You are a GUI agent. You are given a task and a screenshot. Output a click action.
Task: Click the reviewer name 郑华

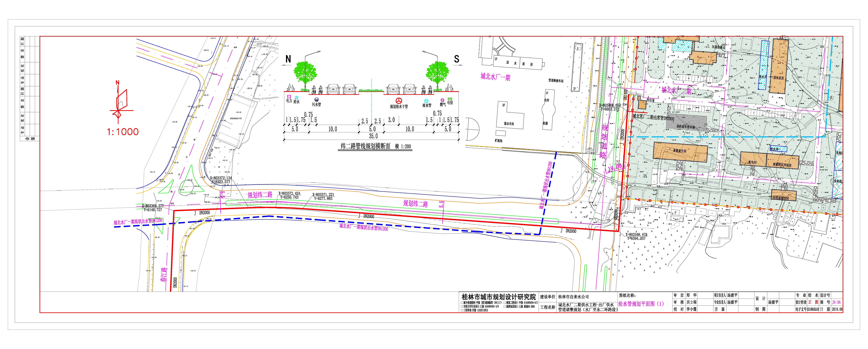pos(692,295)
